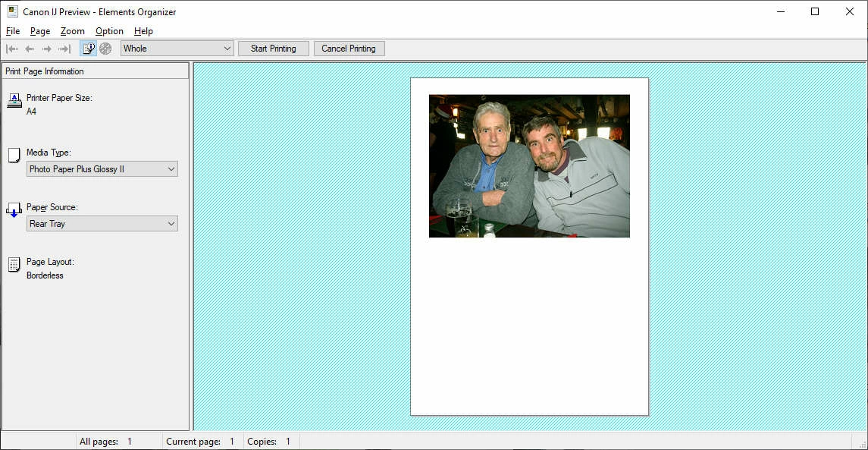
Task: Open the Option menu
Action: [x=109, y=31]
